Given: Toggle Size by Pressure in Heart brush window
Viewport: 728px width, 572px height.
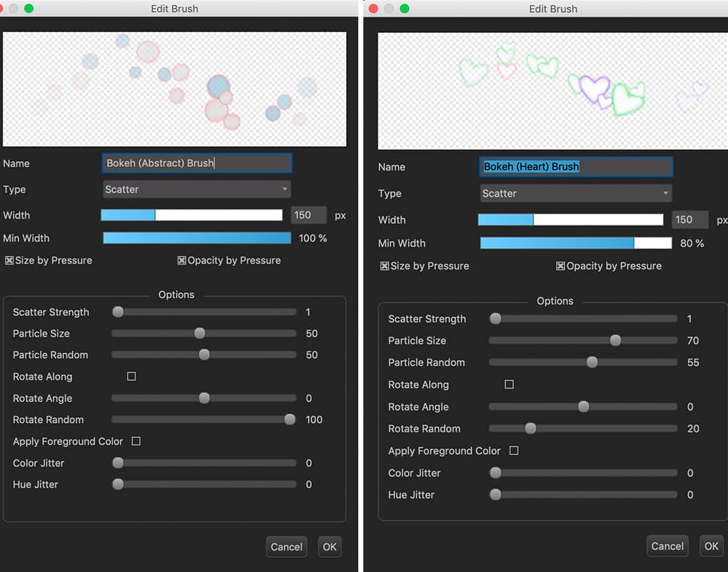Looking at the screenshot, I should coord(385,266).
